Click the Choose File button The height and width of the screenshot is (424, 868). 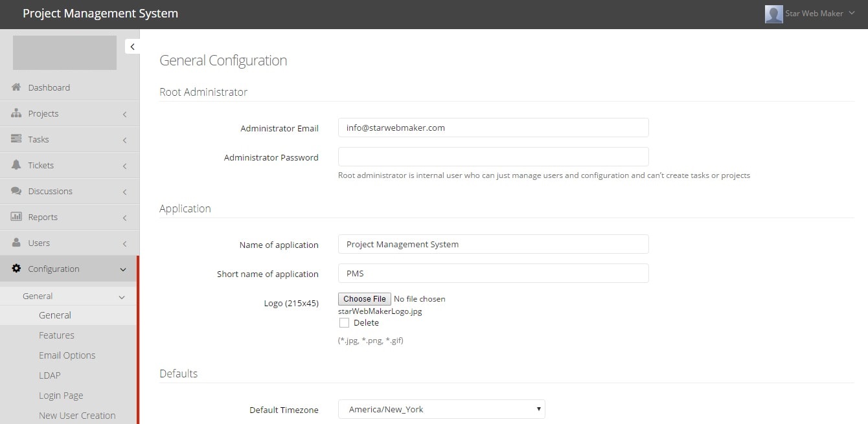tap(365, 299)
